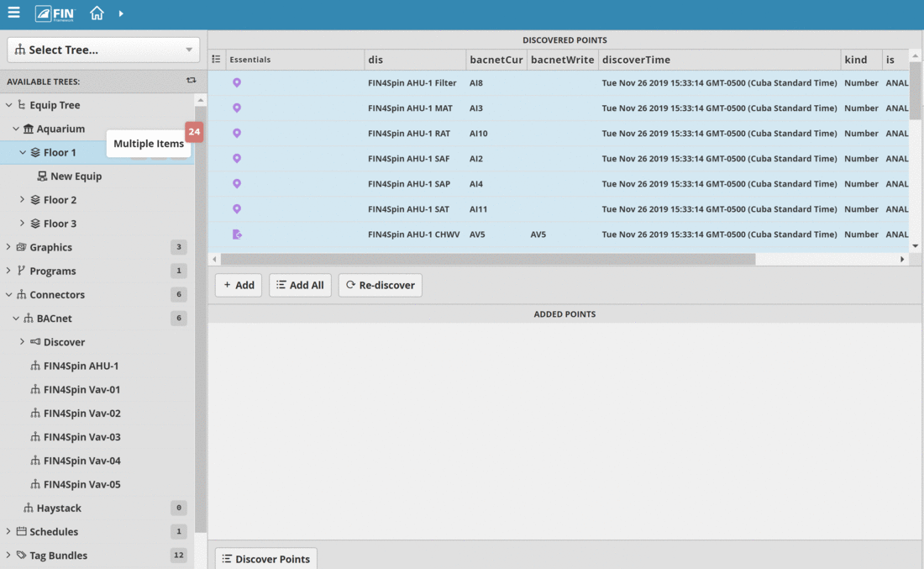Click the Add All button
This screenshot has width=924, height=569.
pyautogui.click(x=300, y=286)
